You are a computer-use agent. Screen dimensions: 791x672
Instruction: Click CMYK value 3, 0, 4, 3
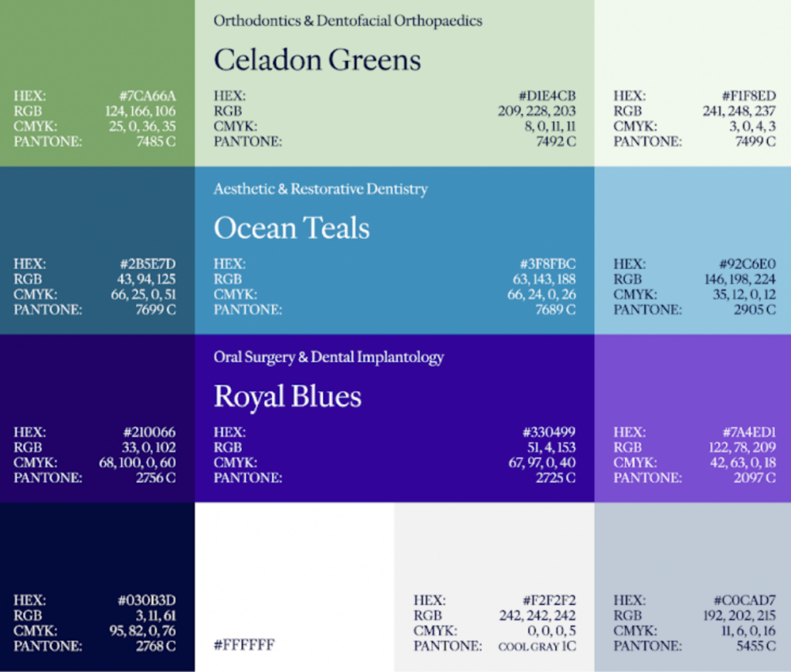point(752,126)
